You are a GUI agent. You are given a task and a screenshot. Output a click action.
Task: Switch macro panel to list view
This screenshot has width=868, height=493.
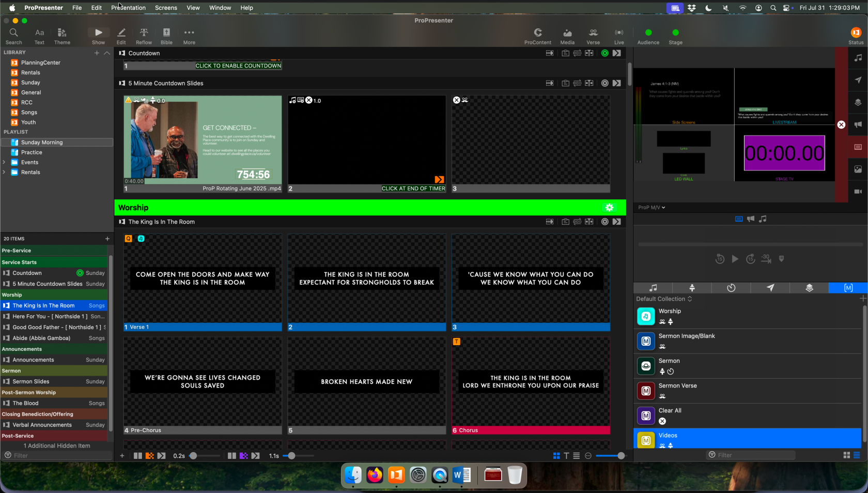[x=857, y=455]
